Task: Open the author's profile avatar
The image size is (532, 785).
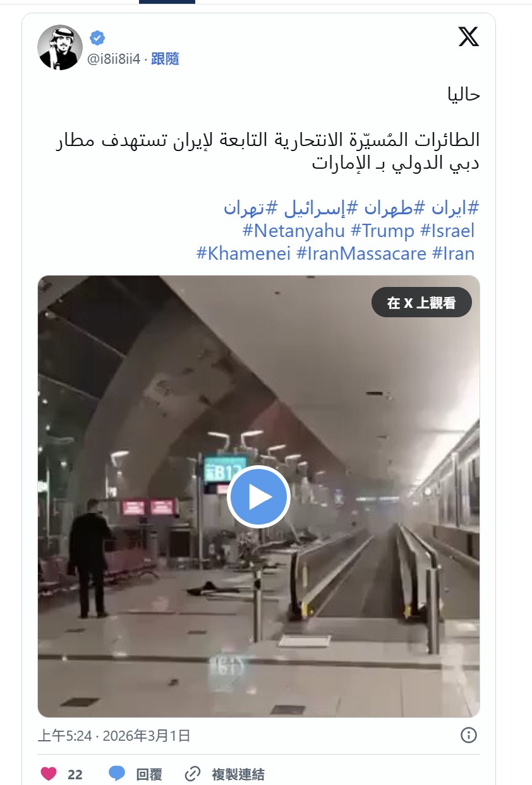Action: coord(60,47)
